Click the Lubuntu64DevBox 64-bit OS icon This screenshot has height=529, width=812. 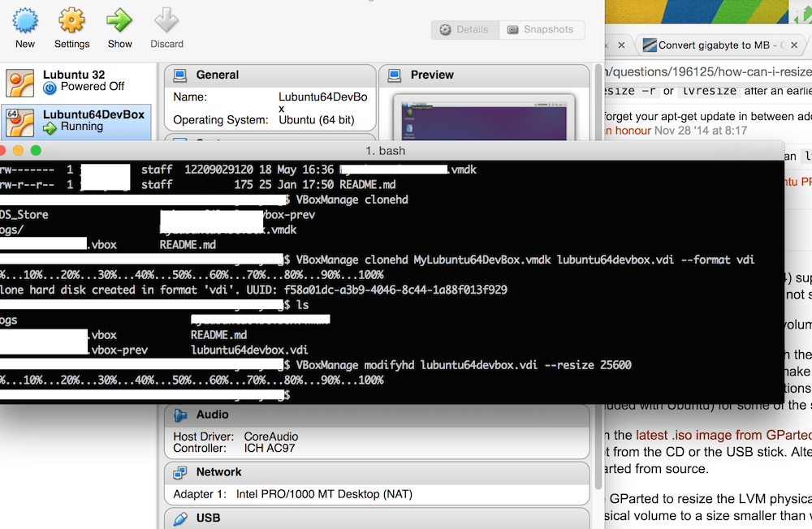coord(20,123)
